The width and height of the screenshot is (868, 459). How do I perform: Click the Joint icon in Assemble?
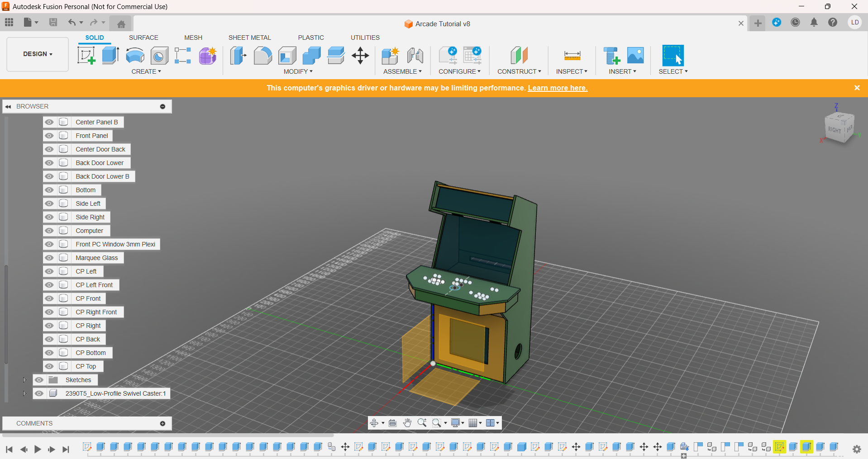[415, 56]
